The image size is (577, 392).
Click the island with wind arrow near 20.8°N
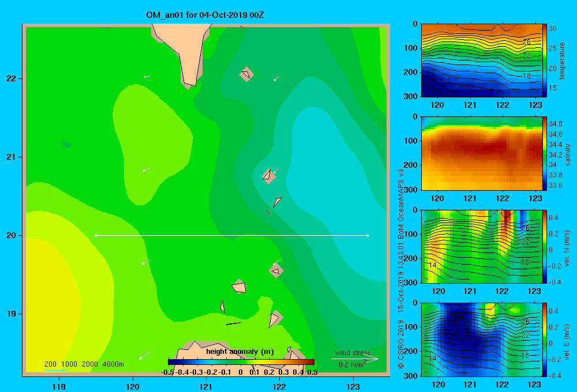pos(269,176)
